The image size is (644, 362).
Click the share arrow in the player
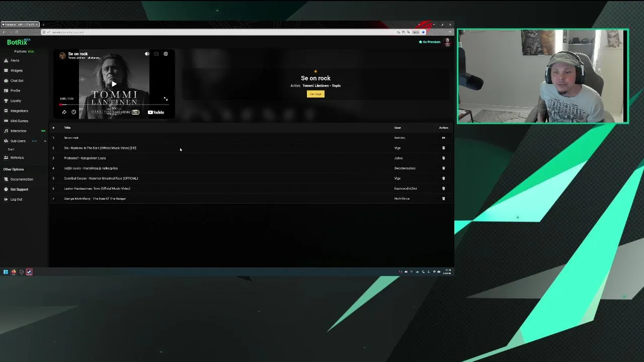[64, 112]
